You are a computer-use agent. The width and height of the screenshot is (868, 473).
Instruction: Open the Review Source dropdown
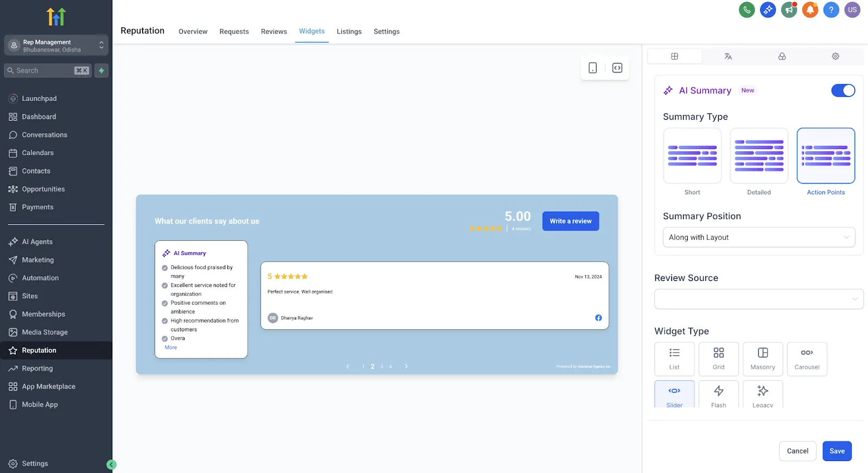(x=759, y=299)
